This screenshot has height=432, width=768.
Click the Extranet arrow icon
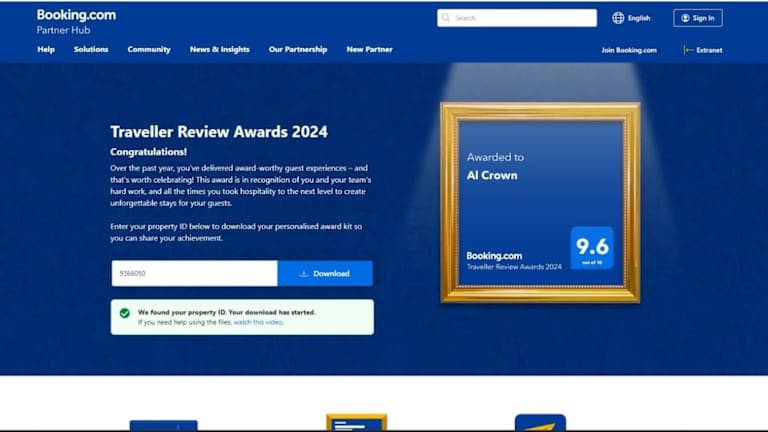688,50
